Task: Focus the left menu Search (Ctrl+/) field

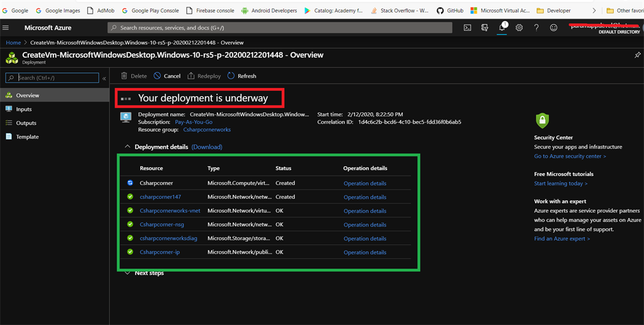Action: click(52, 77)
